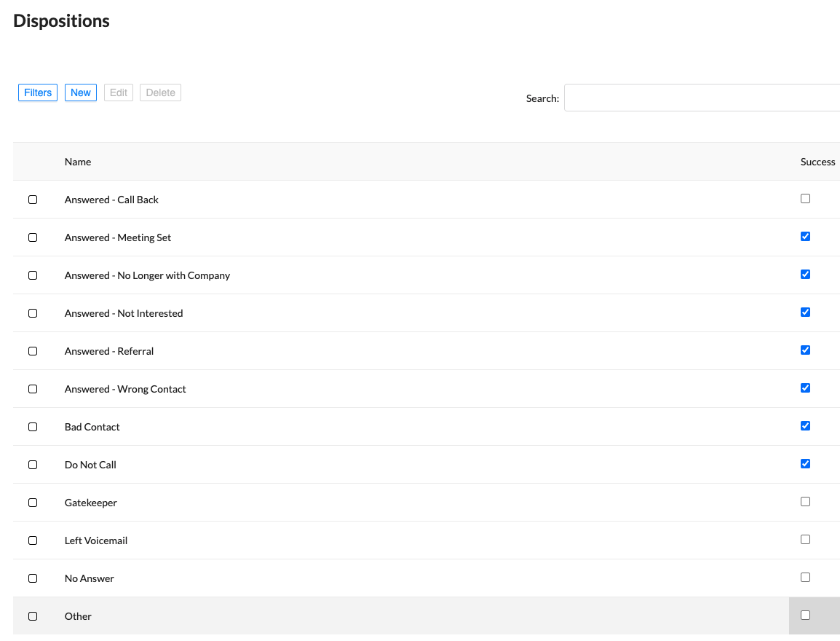Screen dimensions: 840x641
Task: Select the Answered - Meeting Set row checkbox
Action: click(33, 237)
